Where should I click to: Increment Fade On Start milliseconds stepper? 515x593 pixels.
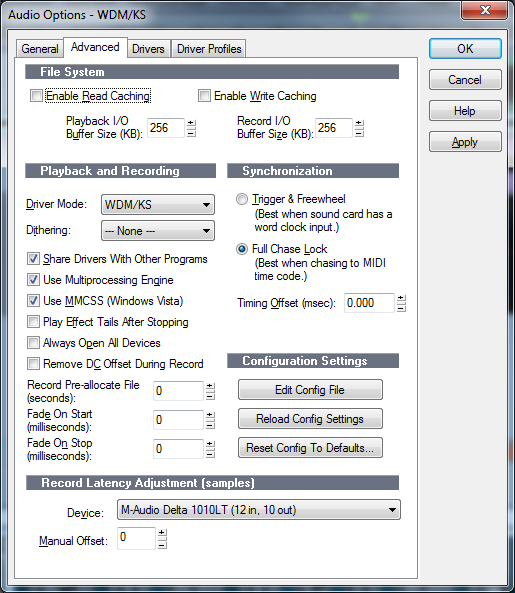pyautogui.click(x=210, y=415)
